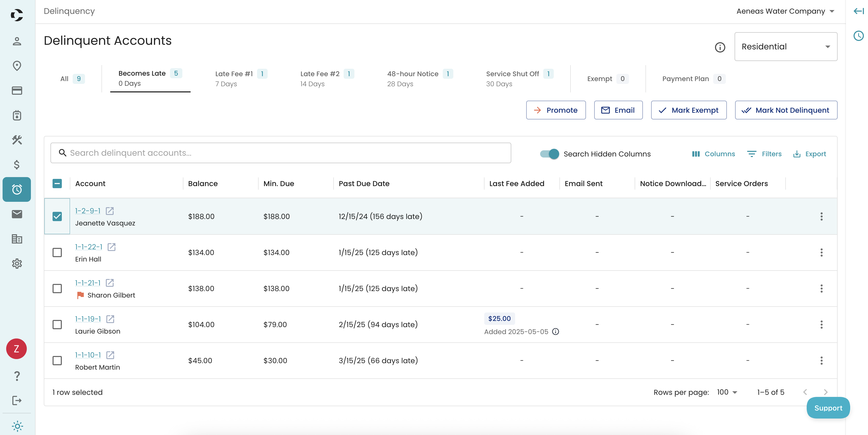Click the info icon beside Residential dropdown
The width and height of the screenshot is (868, 435).
click(720, 47)
